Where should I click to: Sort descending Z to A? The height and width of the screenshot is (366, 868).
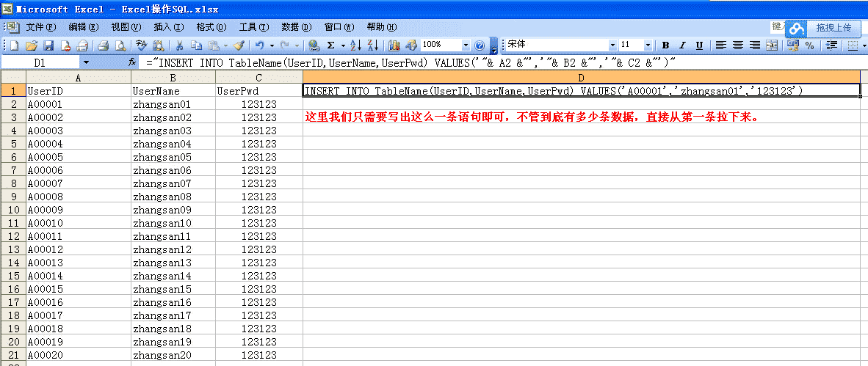coord(373,45)
